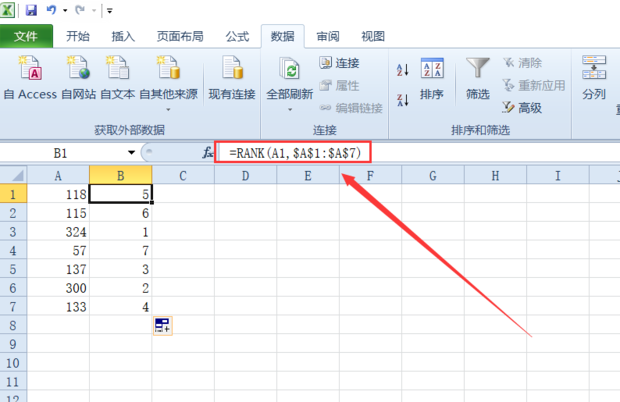Open 高级 filter options
This screenshot has width=620, height=402.
pyautogui.click(x=522, y=108)
